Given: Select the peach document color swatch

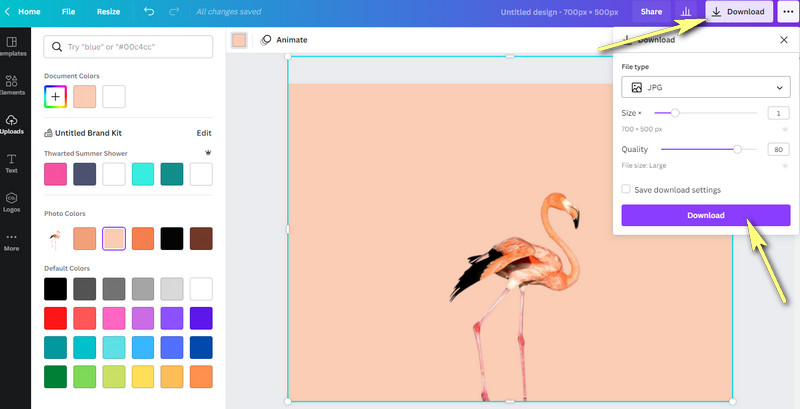Looking at the screenshot, I should coord(85,96).
